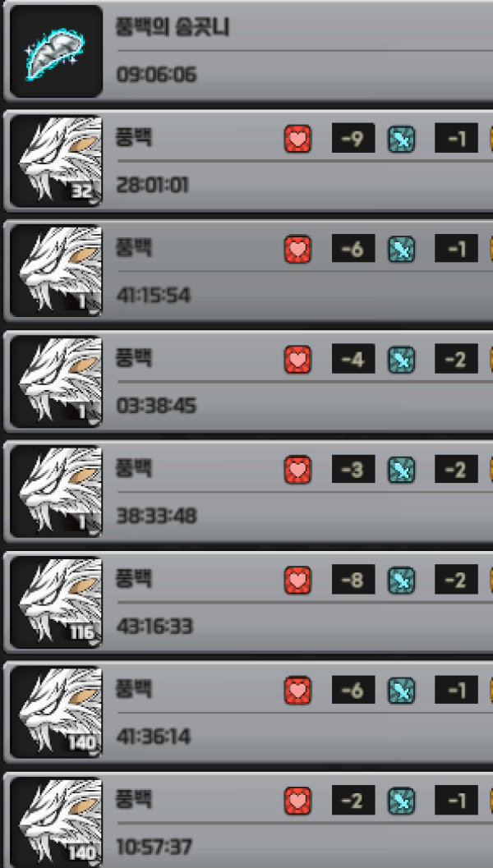Image resolution: width=493 pixels, height=868 pixels.
Task: Click the -3 heart value box
Action: click(x=353, y=470)
